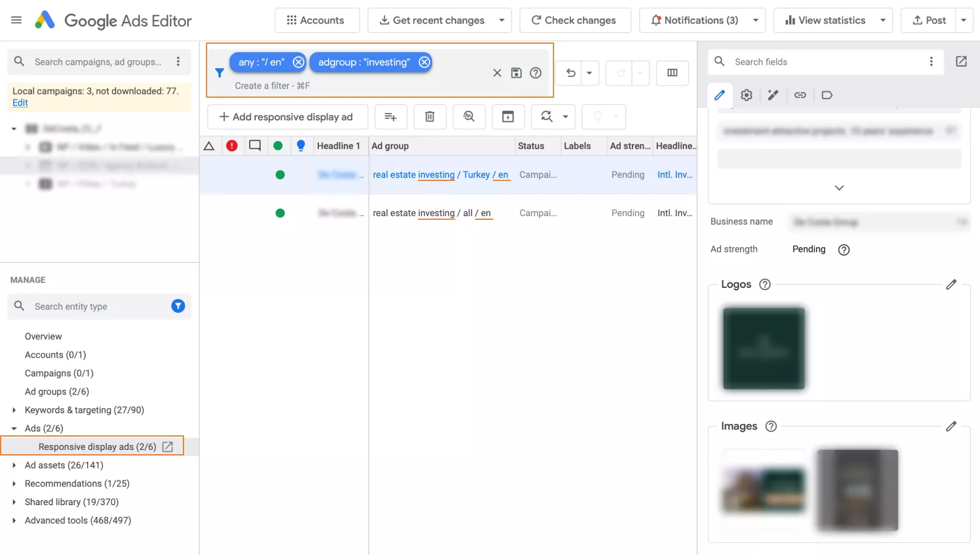This screenshot has width=980, height=555.
Task: Expand Advanced tools (468/497)
Action: 14,520
